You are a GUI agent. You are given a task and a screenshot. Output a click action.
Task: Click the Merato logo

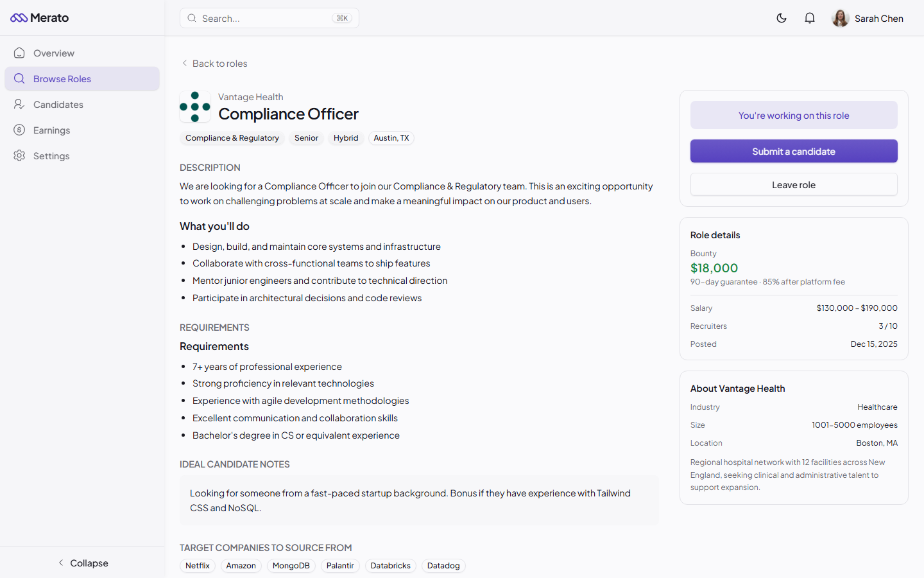point(40,18)
